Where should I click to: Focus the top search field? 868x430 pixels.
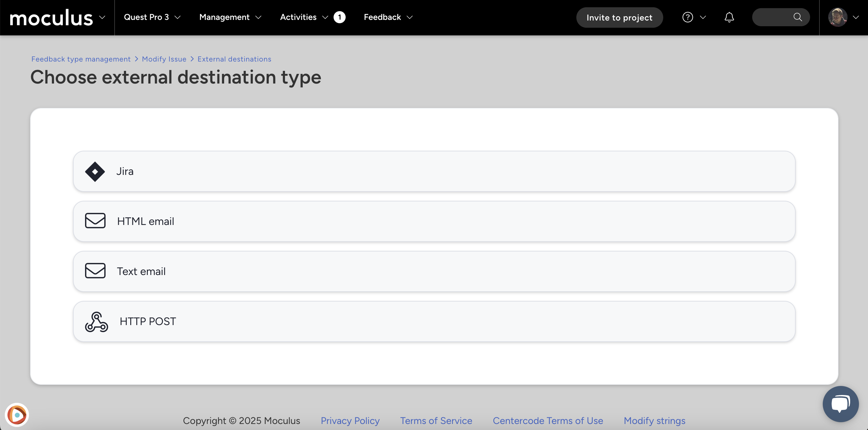781,17
